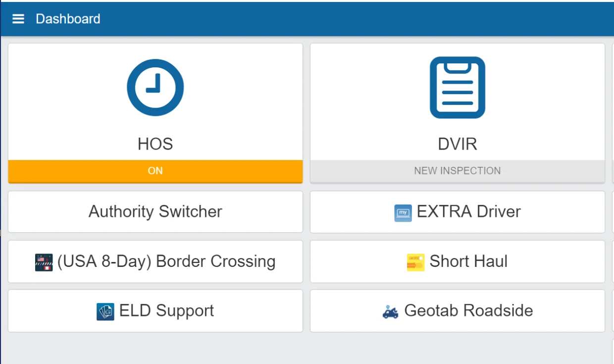Open (USA 8-Day) Border Crossing text
Image resolution: width=614 pixels, height=364 pixels.
pyautogui.click(x=166, y=261)
